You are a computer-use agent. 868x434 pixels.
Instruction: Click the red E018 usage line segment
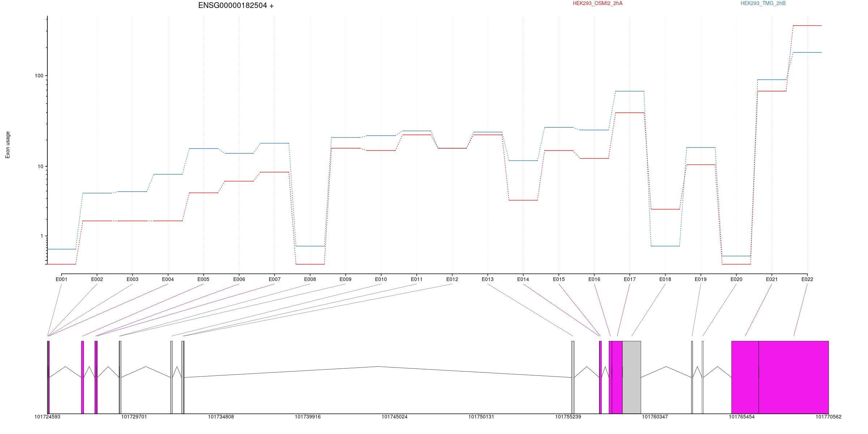tap(665, 209)
